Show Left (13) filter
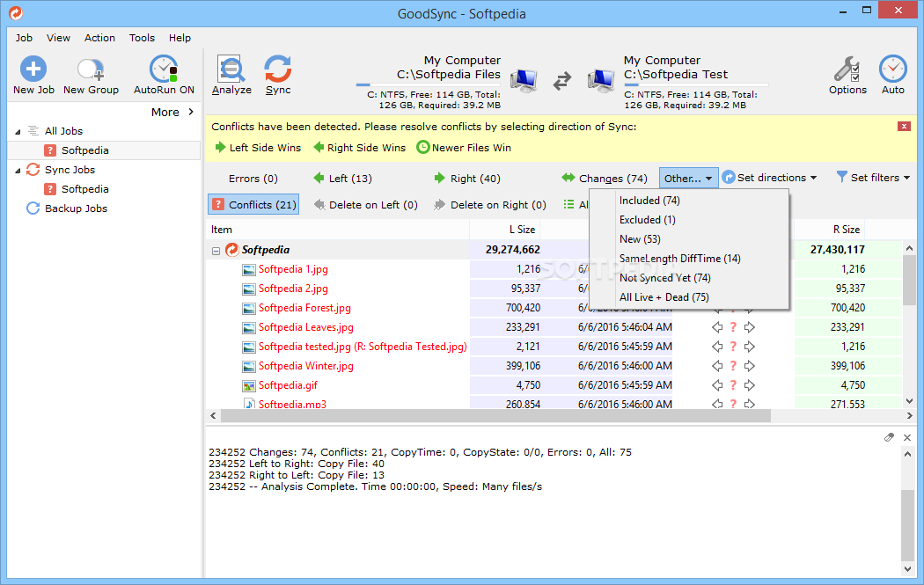924x585 pixels. coord(343,179)
